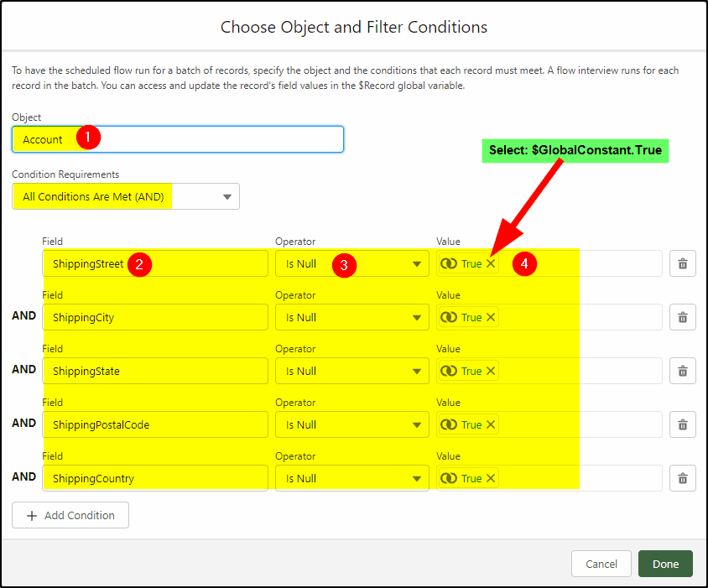708x588 pixels.
Task: Open Operator dropdown for ShippingCity
Action: click(352, 317)
